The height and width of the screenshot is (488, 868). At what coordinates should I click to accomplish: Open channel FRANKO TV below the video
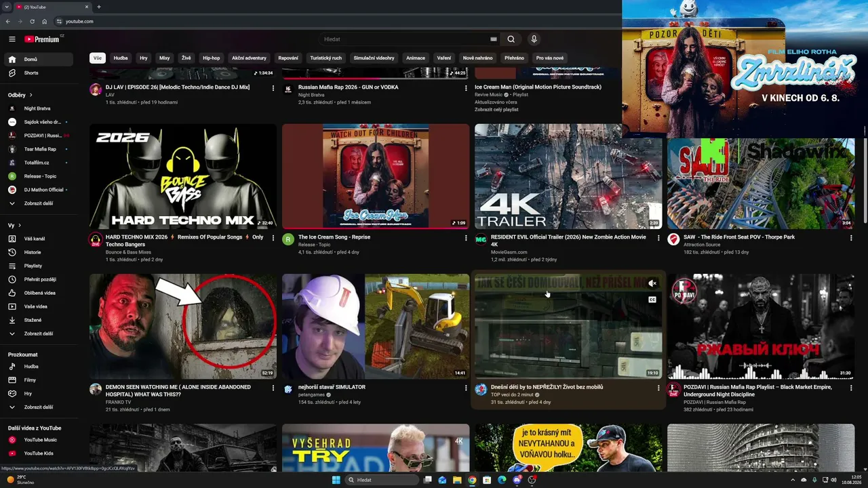pos(119,402)
